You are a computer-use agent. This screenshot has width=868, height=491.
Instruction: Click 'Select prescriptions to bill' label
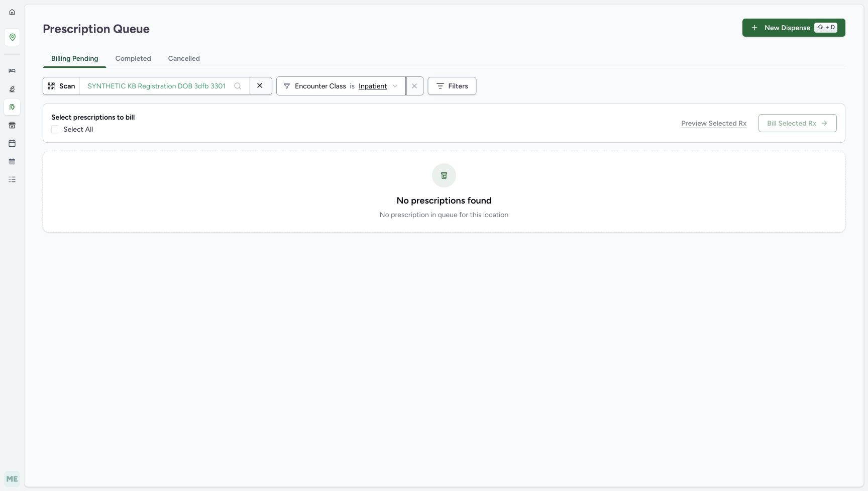tap(93, 117)
